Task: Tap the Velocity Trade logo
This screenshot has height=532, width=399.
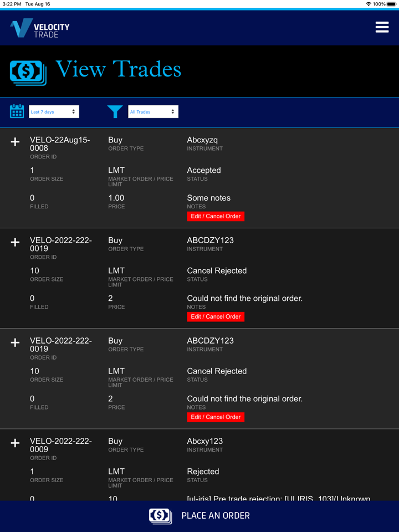Action: pyautogui.click(x=39, y=28)
